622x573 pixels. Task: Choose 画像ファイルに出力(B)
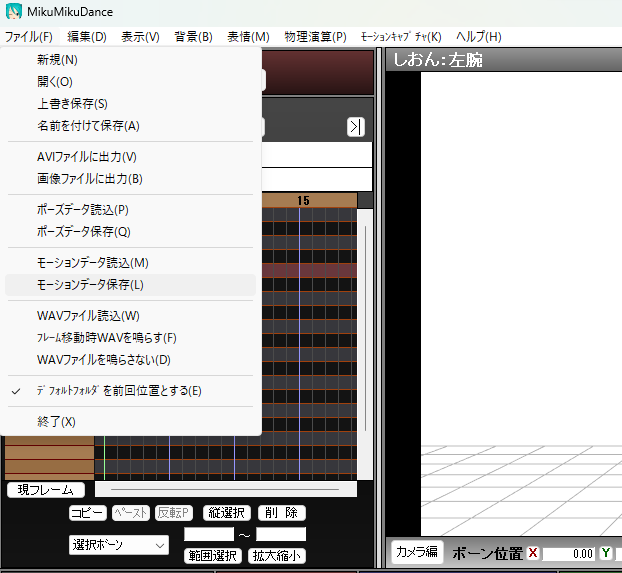131,179
